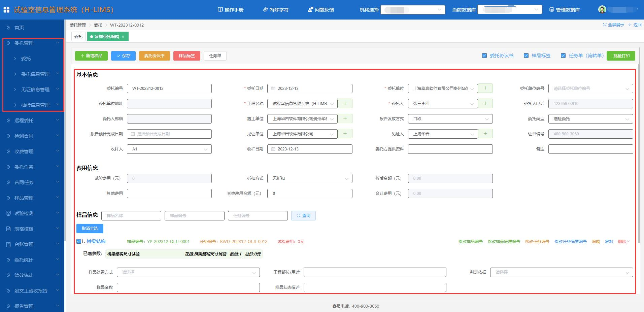The height and width of the screenshot is (312, 644).
Task: Click the calendar icon in 委托日期 field
Action: pos(273,89)
